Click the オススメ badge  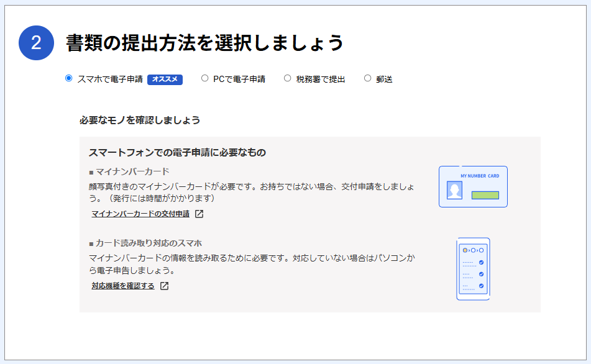[x=165, y=80]
